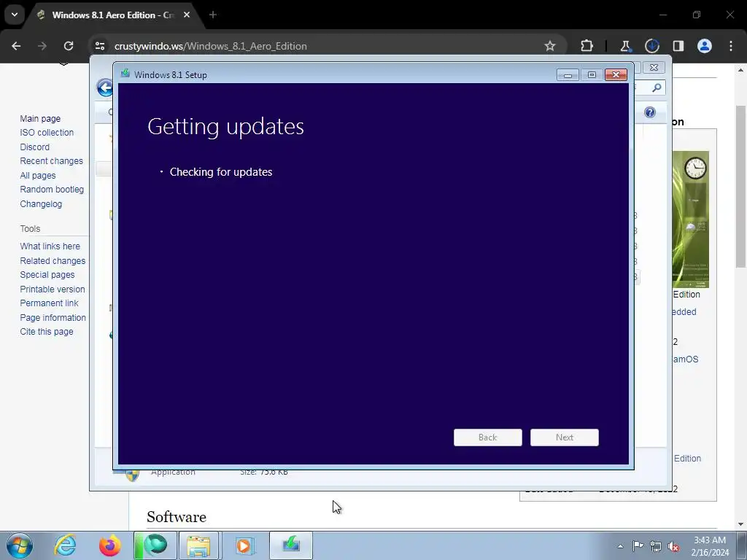Click the Software section heading

click(x=177, y=517)
